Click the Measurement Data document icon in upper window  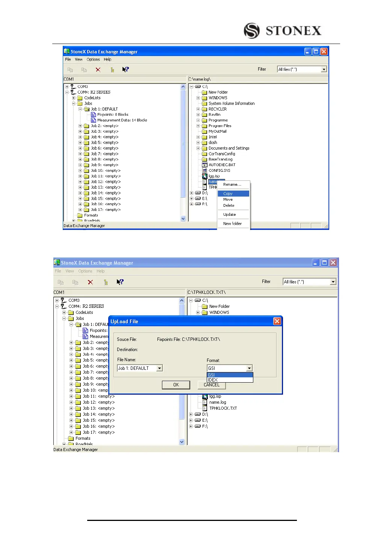coord(93,120)
